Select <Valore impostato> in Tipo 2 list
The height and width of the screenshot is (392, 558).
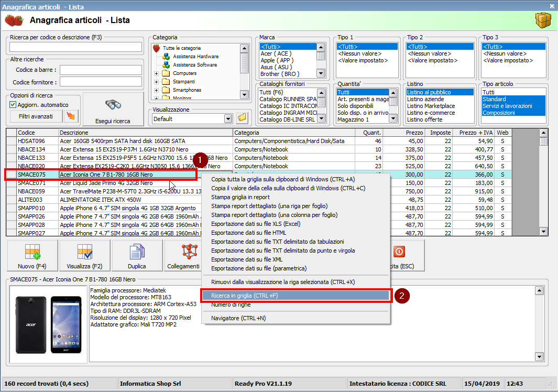[x=432, y=60]
